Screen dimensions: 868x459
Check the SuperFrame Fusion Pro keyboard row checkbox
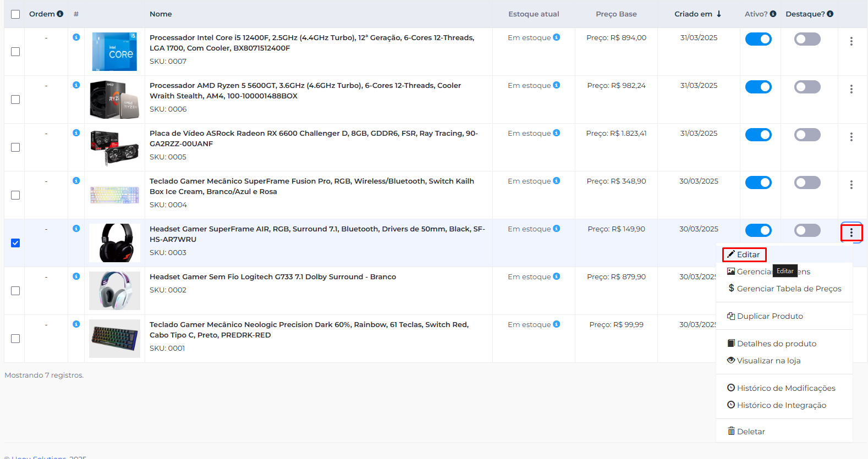pyautogui.click(x=15, y=195)
